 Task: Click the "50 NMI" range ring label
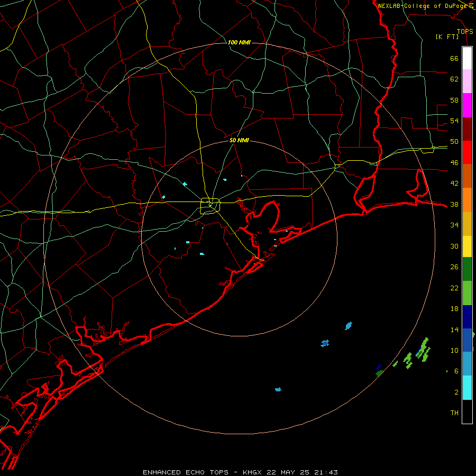click(239, 140)
